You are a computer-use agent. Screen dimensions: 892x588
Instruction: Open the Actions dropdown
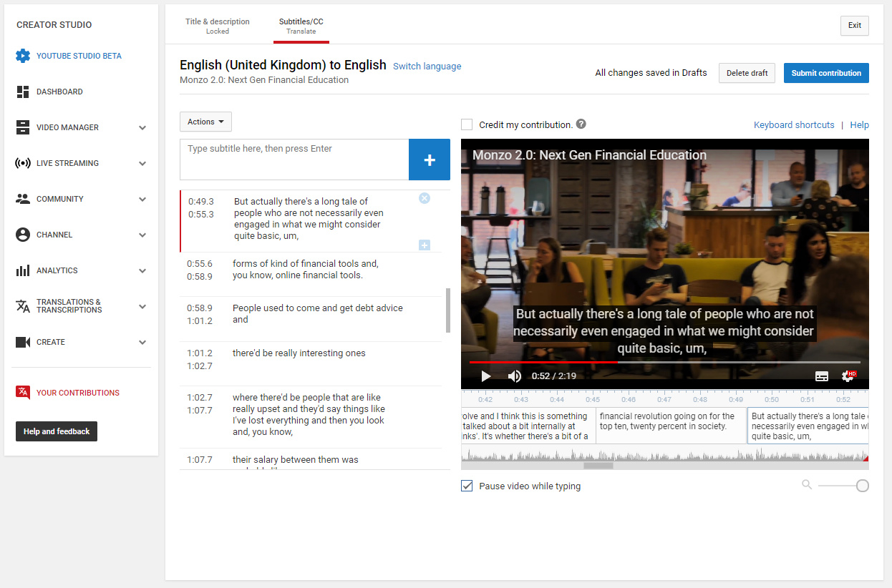pyautogui.click(x=205, y=122)
